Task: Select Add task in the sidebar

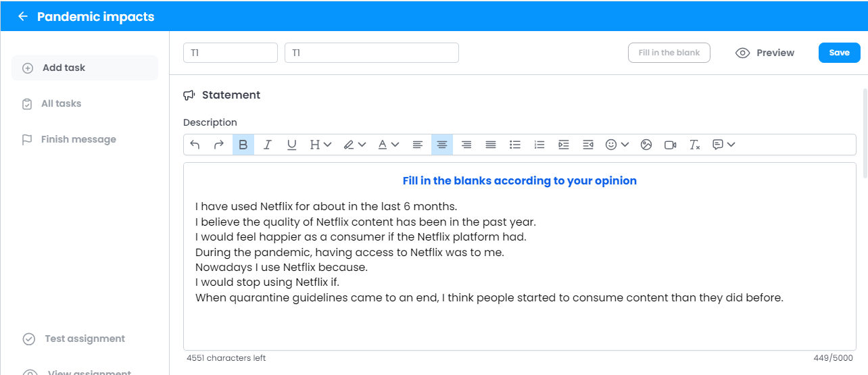Action: coord(85,68)
